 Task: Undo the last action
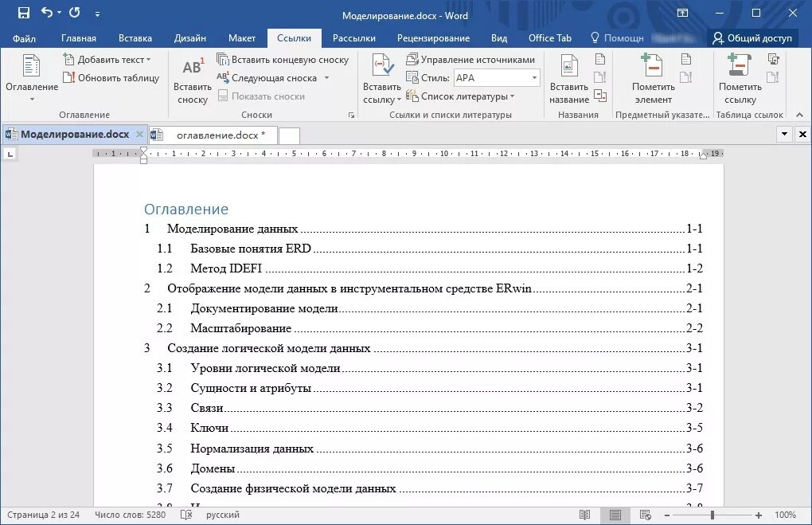pos(46,12)
